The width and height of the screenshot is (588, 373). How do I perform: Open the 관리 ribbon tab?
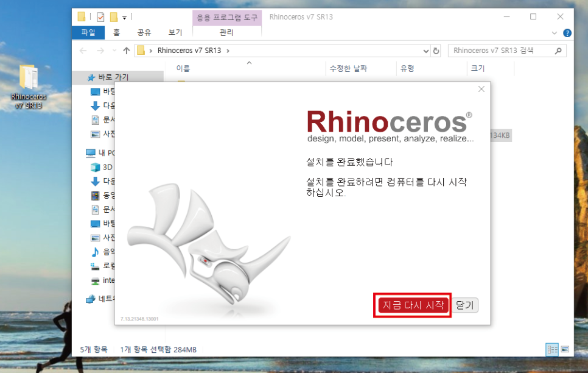pyautogui.click(x=226, y=33)
